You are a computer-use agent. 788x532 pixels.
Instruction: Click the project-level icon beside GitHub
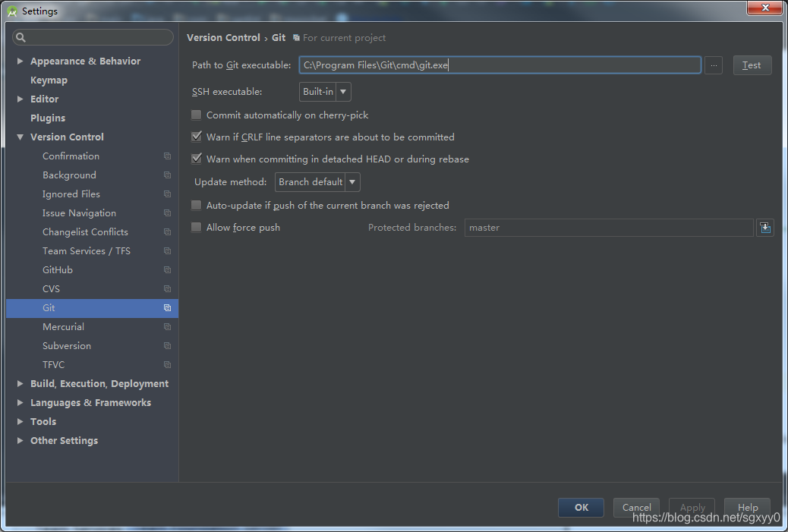pos(167,270)
